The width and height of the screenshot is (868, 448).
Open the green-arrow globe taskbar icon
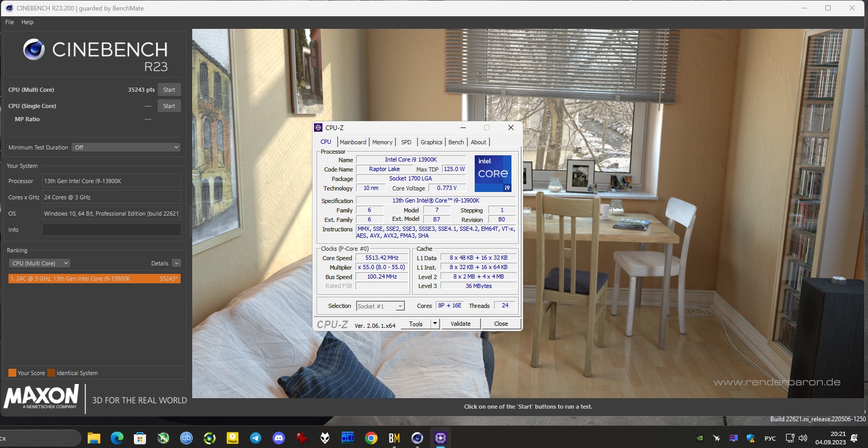coord(163,438)
